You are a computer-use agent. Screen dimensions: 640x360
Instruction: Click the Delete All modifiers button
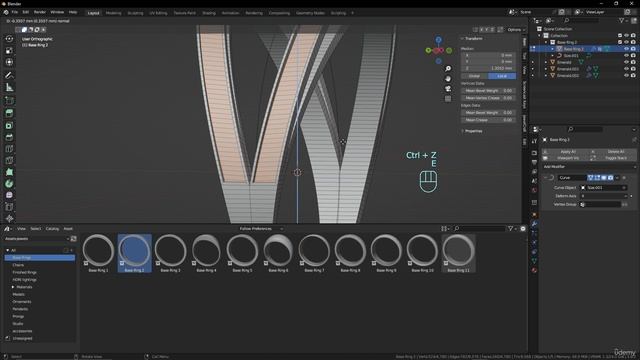coord(613,152)
